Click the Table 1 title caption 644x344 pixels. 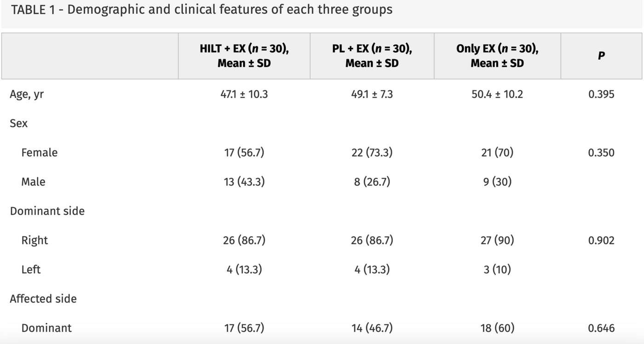201,10
